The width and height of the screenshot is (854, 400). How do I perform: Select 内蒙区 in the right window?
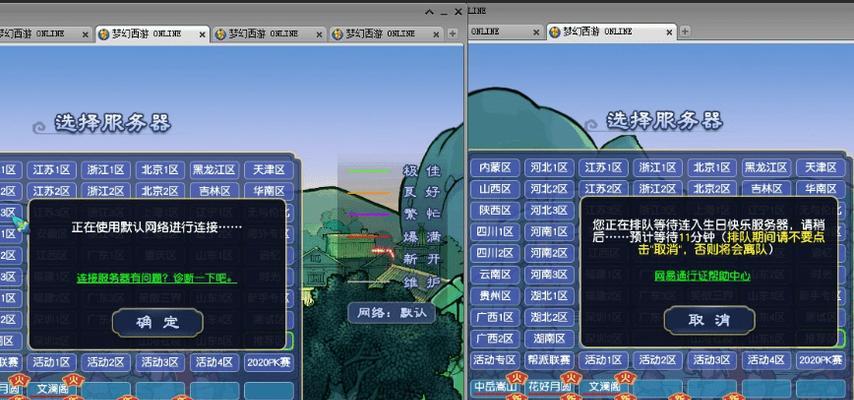495,167
